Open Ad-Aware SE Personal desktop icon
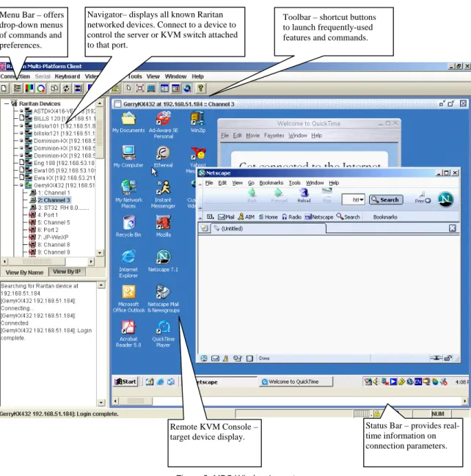This screenshot has width=471, height=476. click(x=164, y=125)
